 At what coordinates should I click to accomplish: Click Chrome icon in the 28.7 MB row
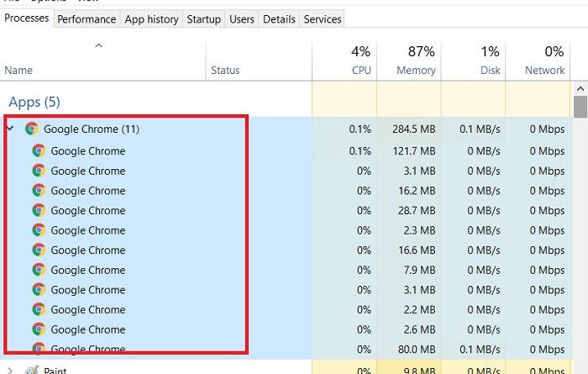tap(39, 210)
